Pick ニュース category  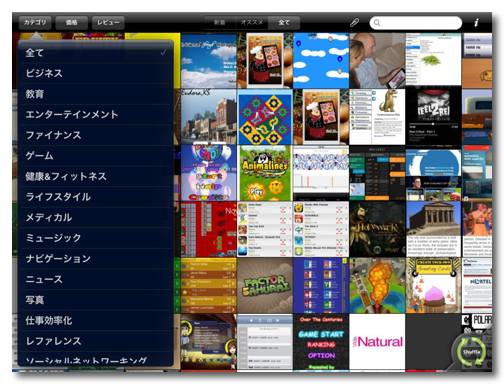click(96, 279)
